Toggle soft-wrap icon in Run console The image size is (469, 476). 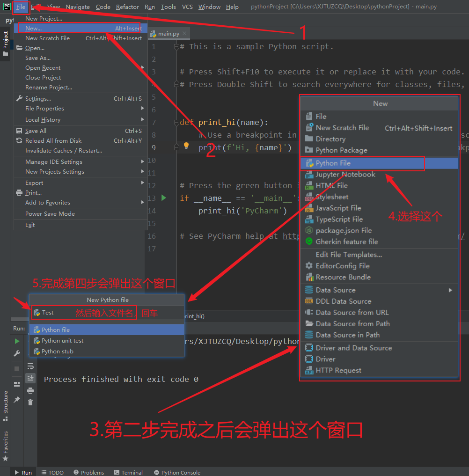pyautogui.click(x=30, y=366)
